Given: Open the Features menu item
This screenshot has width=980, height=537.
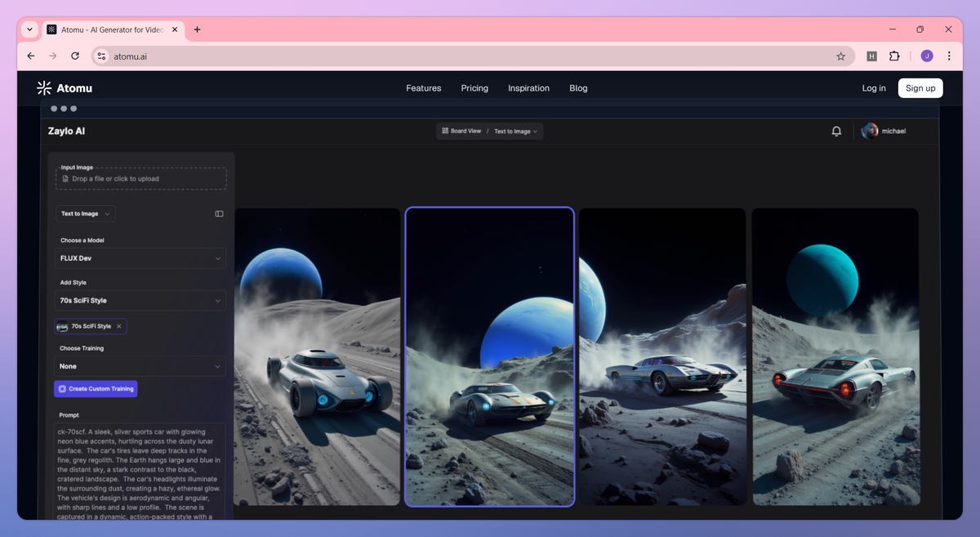Looking at the screenshot, I should pos(424,88).
